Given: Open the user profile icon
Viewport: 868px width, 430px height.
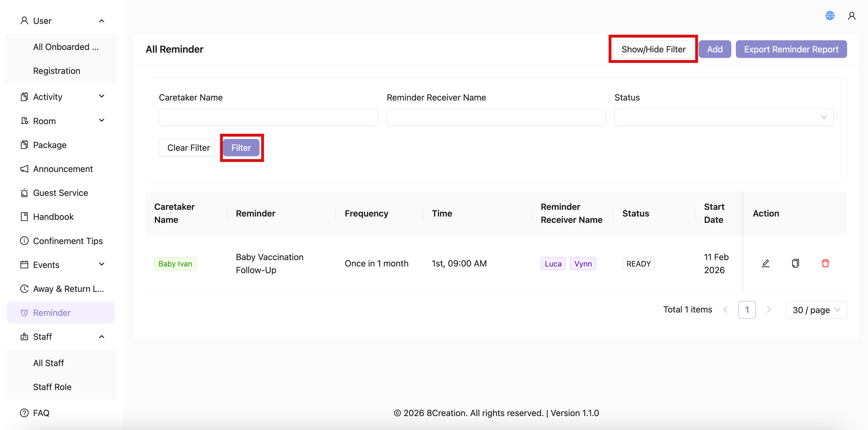Looking at the screenshot, I should pos(851,16).
